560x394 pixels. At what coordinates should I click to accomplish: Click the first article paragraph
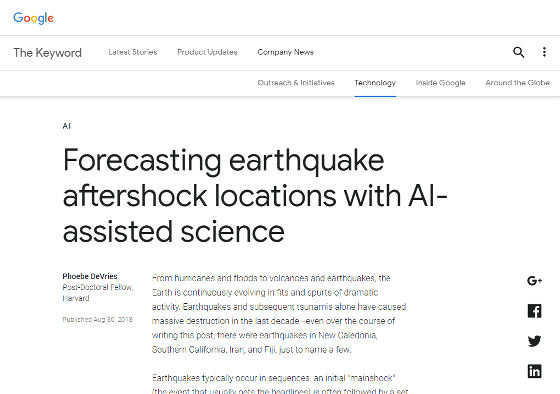click(279, 314)
